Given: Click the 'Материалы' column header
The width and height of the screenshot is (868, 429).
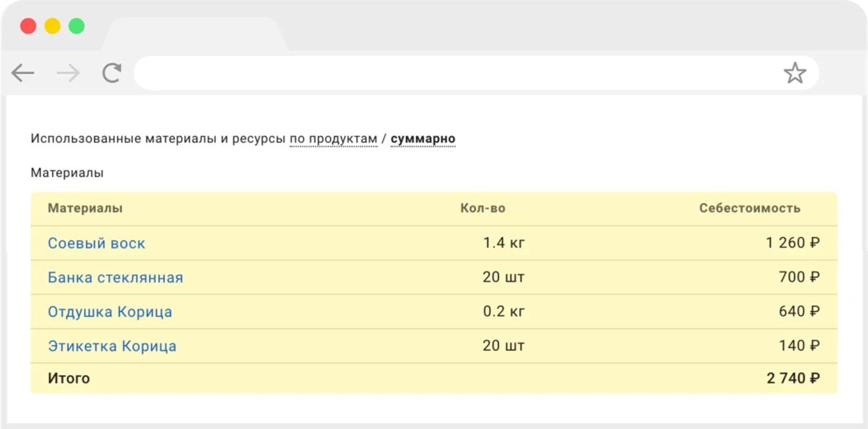Looking at the screenshot, I should [x=85, y=208].
